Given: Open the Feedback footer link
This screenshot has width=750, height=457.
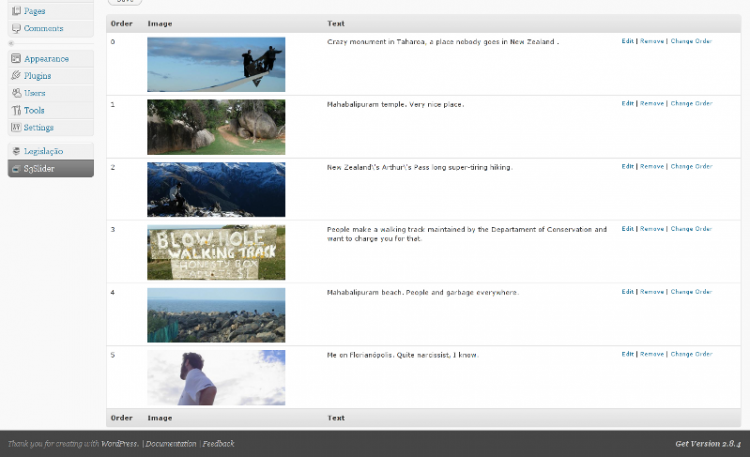Looking at the screenshot, I should (219, 444).
